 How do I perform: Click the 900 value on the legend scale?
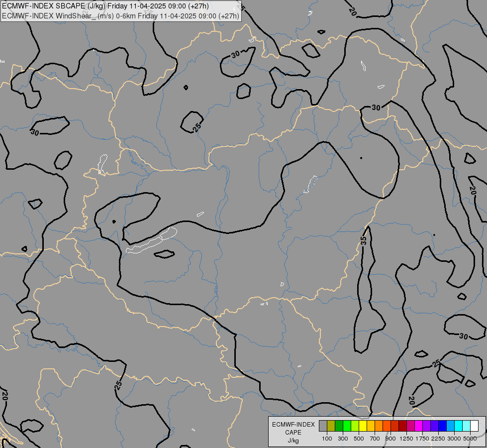390,439
